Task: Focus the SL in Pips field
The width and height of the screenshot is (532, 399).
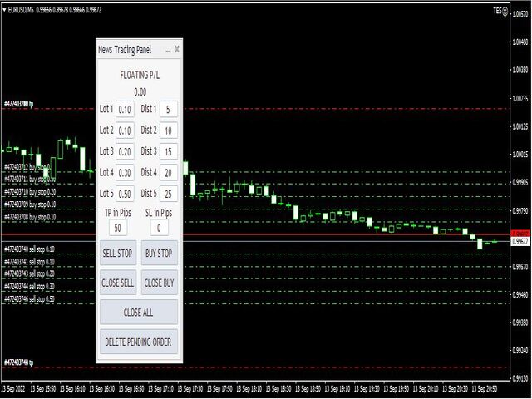Action: pyautogui.click(x=159, y=228)
